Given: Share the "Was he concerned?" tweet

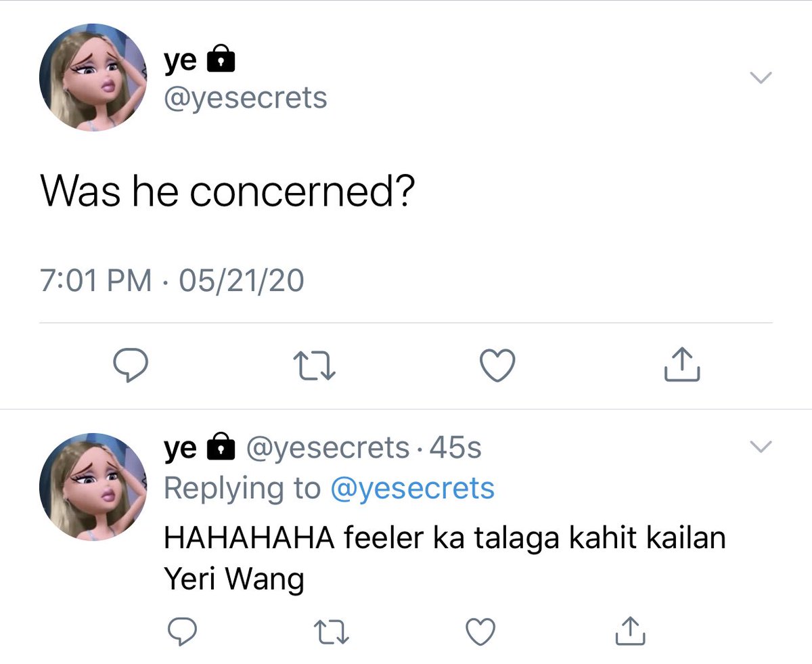Looking at the screenshot, I should 681,364.
